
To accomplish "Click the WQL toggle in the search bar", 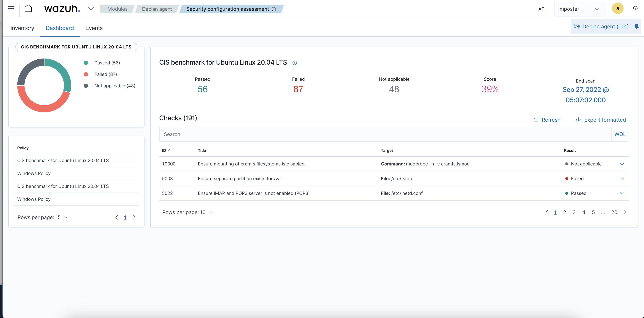I will (620, 134).
